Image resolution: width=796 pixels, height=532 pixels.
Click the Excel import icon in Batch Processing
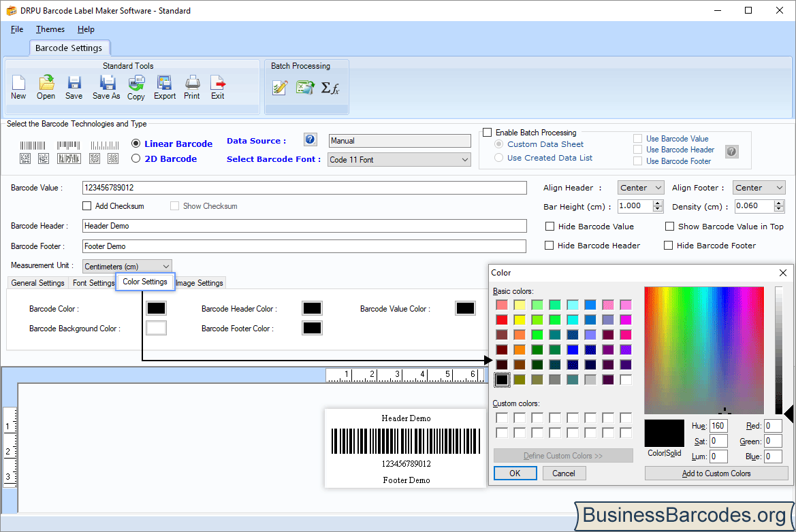(x=305, y=87)
